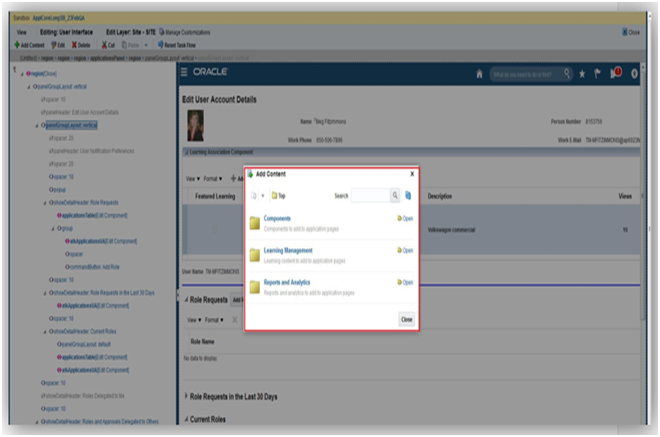Open the Learning Management folder link
The image size is (660, 437).
pos(288,250)
